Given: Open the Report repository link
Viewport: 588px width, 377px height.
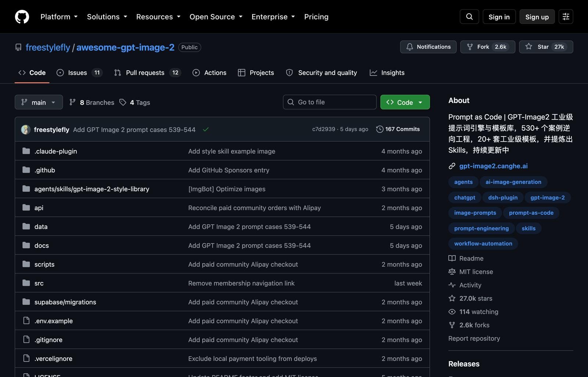Looking at the screenshot, I should [x=474, y=338].
